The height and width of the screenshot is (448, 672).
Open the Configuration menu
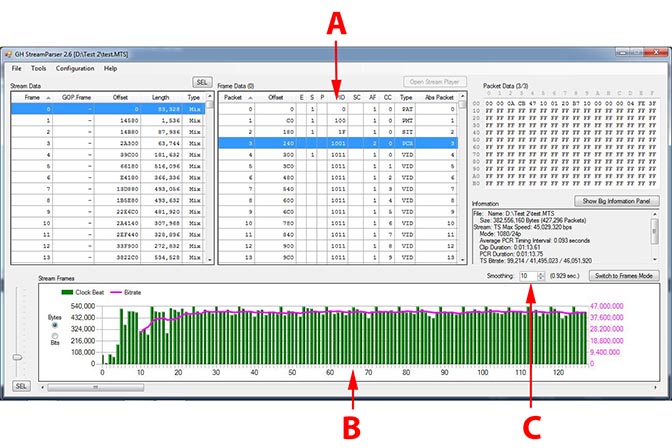[75, 68]
